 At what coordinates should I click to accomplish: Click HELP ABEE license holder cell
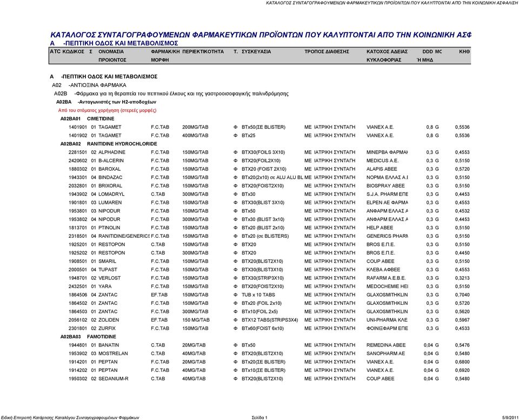click(x=380, y=228)
